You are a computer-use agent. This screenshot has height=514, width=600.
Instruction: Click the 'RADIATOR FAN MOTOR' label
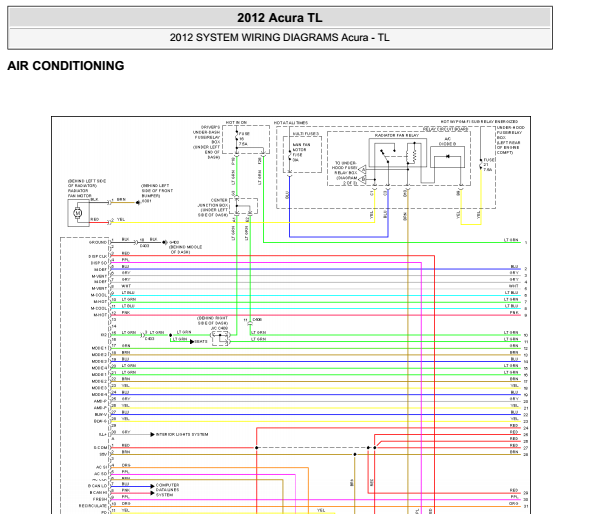(80, 193)
